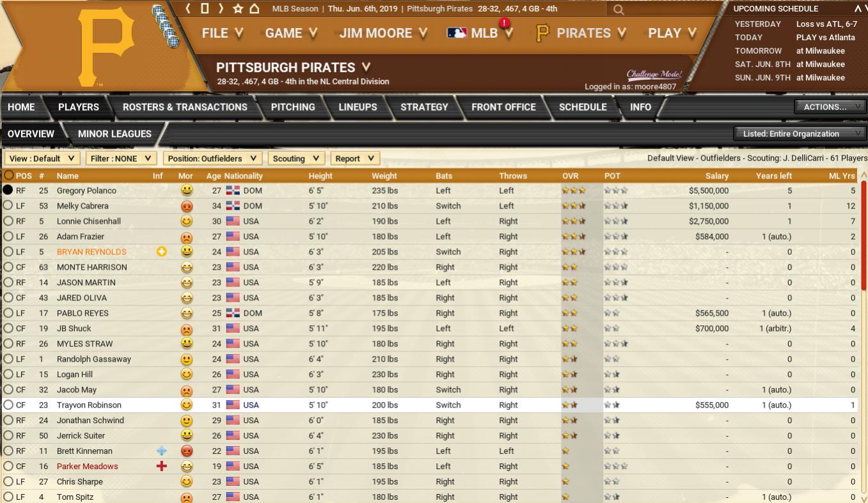This screenshot has height=503, width=868.
Task: Click Bryan Reynolds' yellow injury plus icon
Action: pyautogui.click(x=161, y=252)
